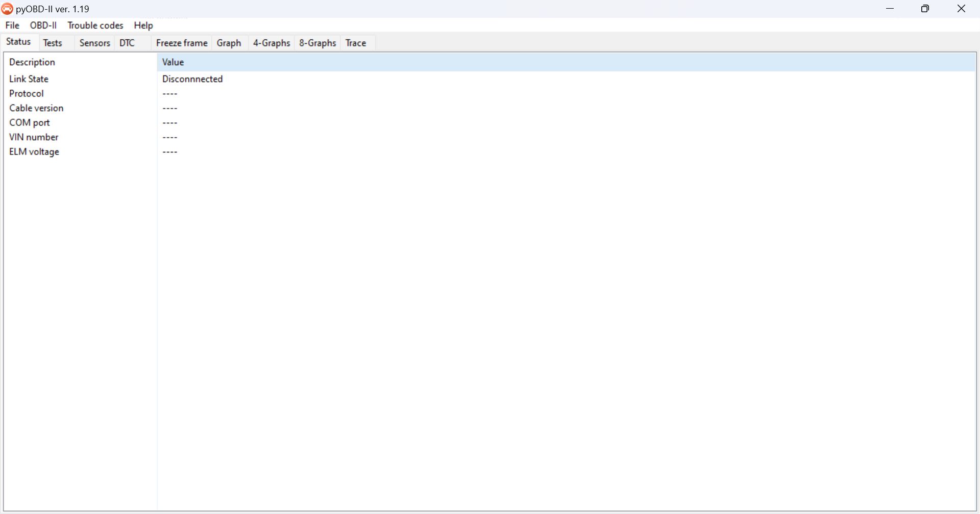The width and height of the screenshot is (980, 514).
Task: Open the Help menu
Action: pos(142,25)
